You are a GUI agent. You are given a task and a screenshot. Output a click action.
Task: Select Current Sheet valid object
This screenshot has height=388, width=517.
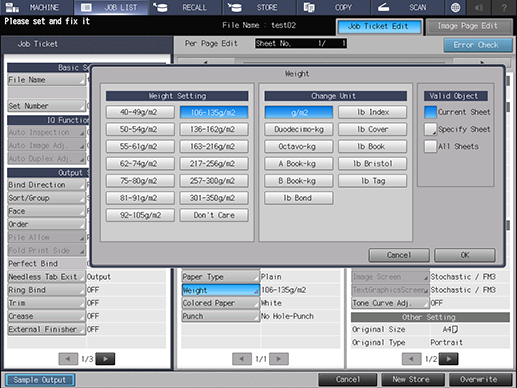point(430,112)
